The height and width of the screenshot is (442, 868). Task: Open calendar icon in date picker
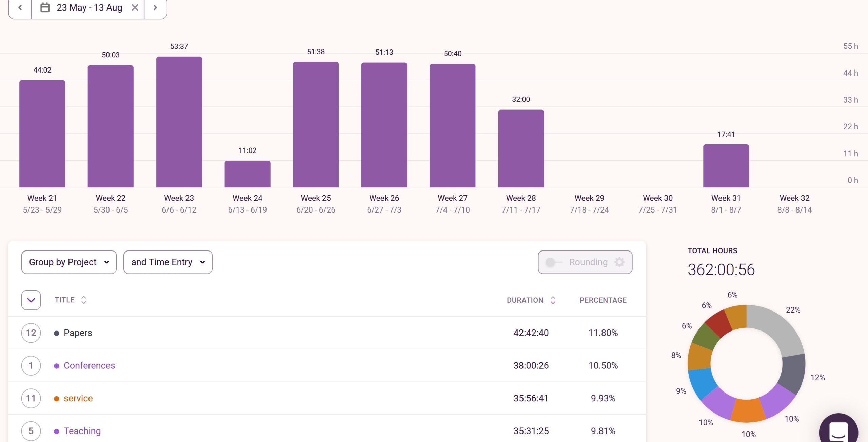click(45, 7)
